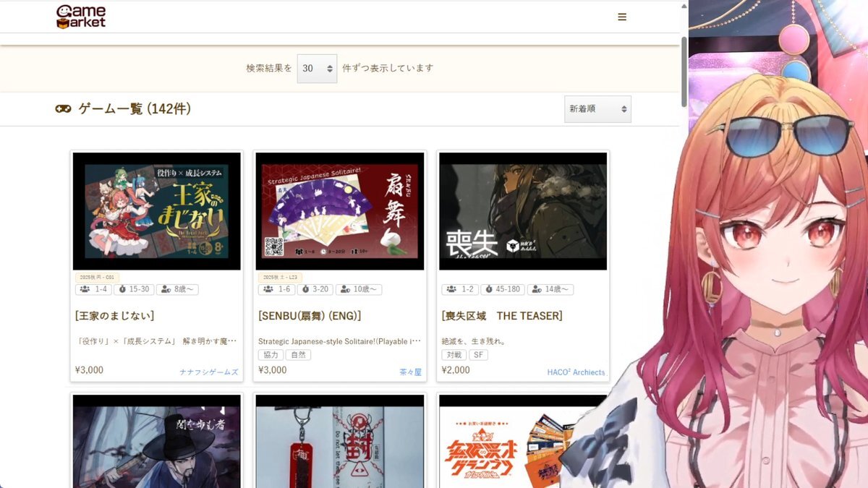The height and width of the screenshot is (488, 868).
Task: Click the ¥2,000 price on 喪失区域
Action: (456, 370)
